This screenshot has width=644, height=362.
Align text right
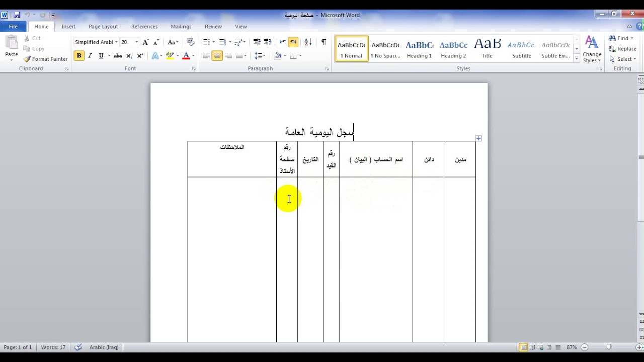(x=228, y=56)
